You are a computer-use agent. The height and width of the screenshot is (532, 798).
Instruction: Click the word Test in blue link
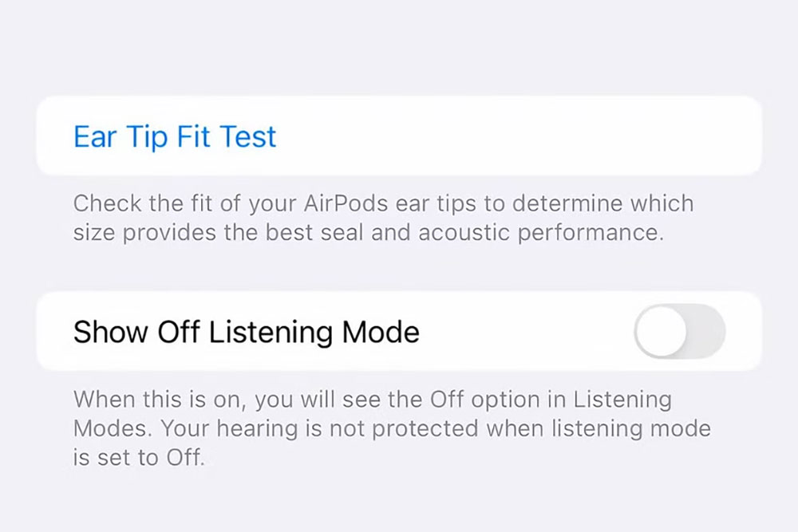[248, 136]
